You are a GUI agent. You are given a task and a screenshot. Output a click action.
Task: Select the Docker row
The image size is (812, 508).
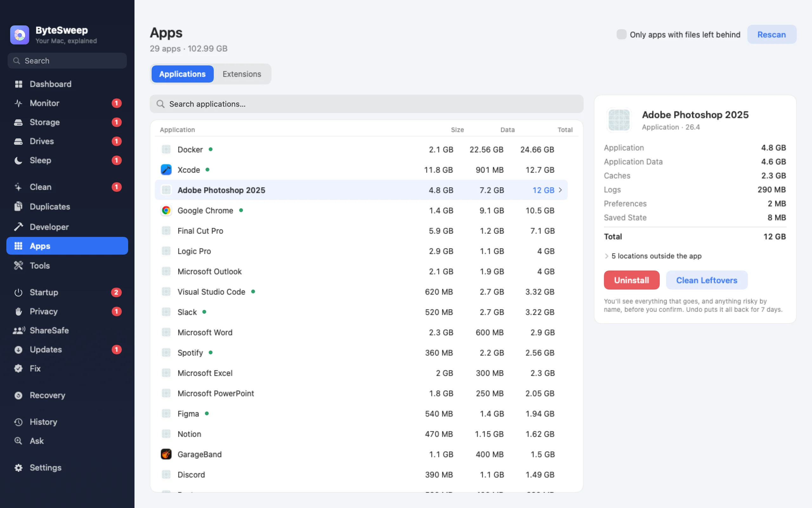(x=361, y=150)
